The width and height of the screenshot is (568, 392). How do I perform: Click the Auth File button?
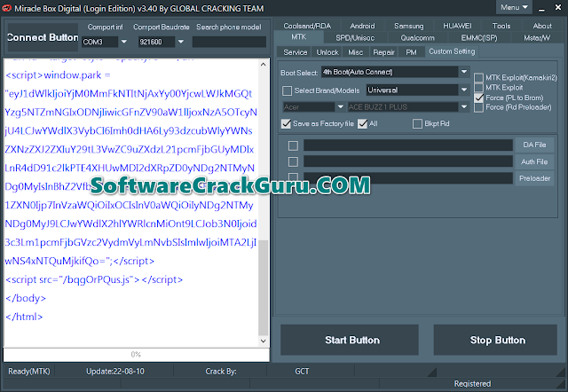[534, 161]
